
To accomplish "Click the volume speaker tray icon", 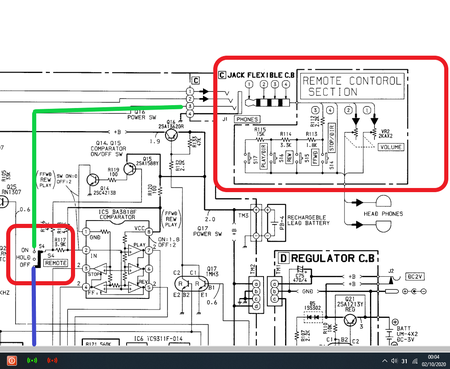I will coord(394,361).
